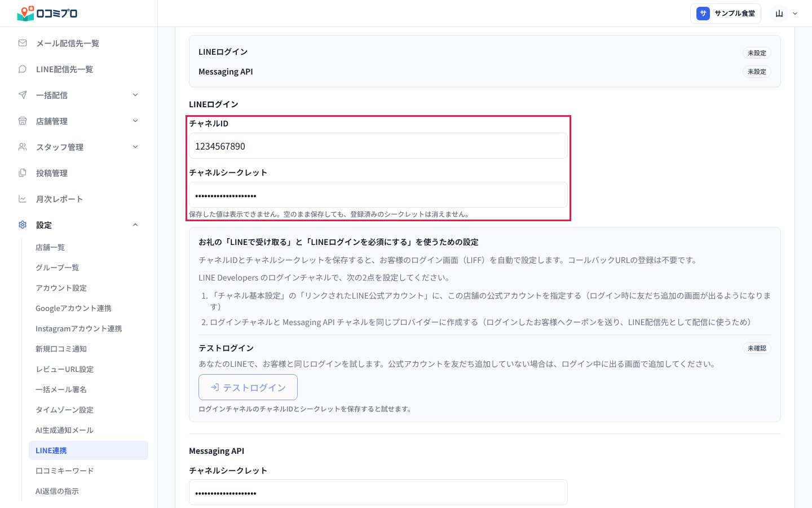Open the user account dropdown arrow
Image resolution: width=812 pixels, height=508 pixels.
tap(795, 14)
